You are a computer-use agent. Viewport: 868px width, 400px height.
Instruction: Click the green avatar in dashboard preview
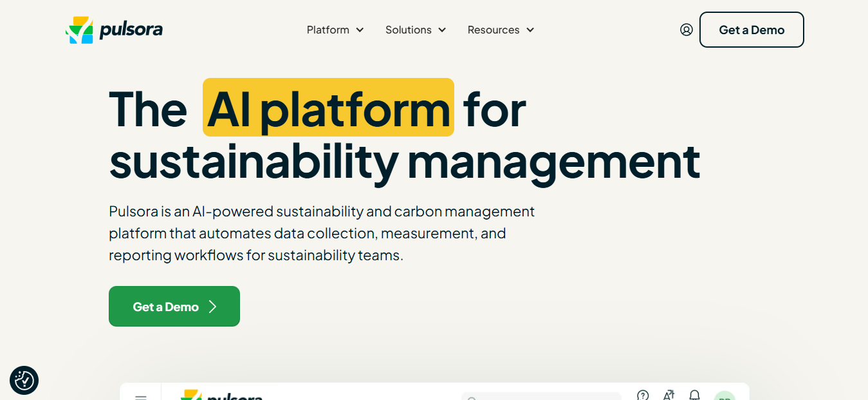coord(725,395)
